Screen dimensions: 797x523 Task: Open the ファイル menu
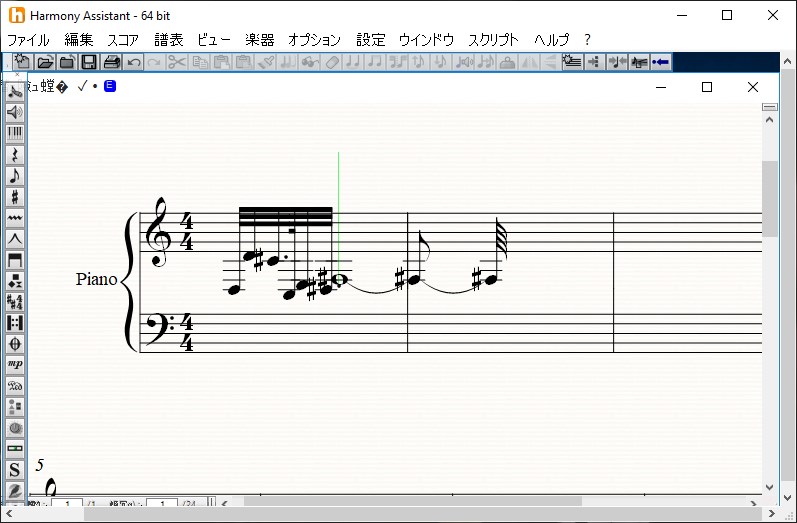[28, 40]
